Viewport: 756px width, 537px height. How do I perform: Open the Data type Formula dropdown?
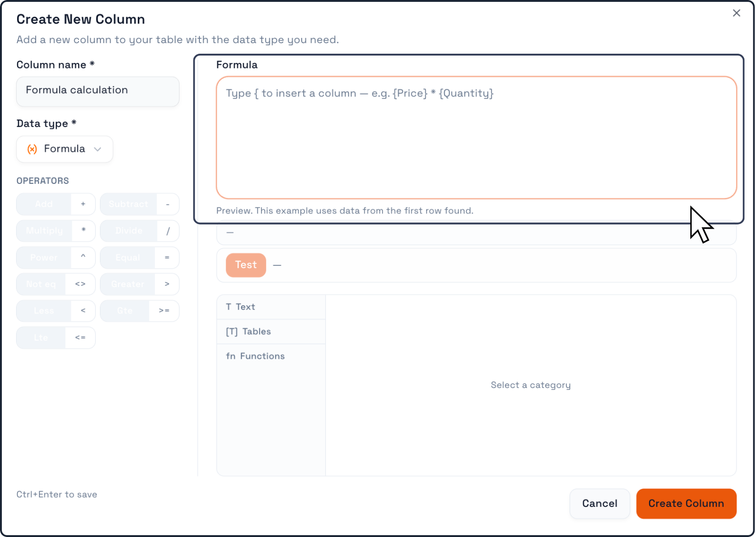[x=65, y=149]
